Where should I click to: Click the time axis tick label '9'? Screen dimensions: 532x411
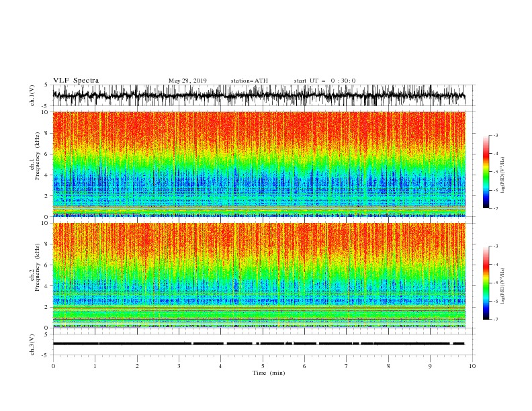pos(430,366)
